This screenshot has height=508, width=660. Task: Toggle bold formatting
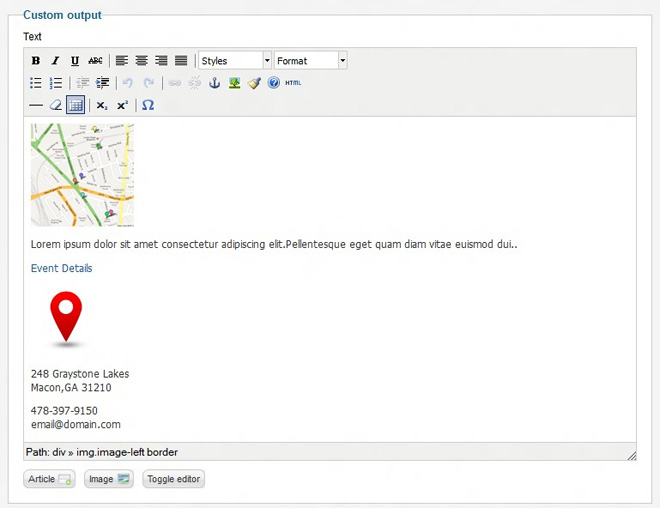pos(36,61)
